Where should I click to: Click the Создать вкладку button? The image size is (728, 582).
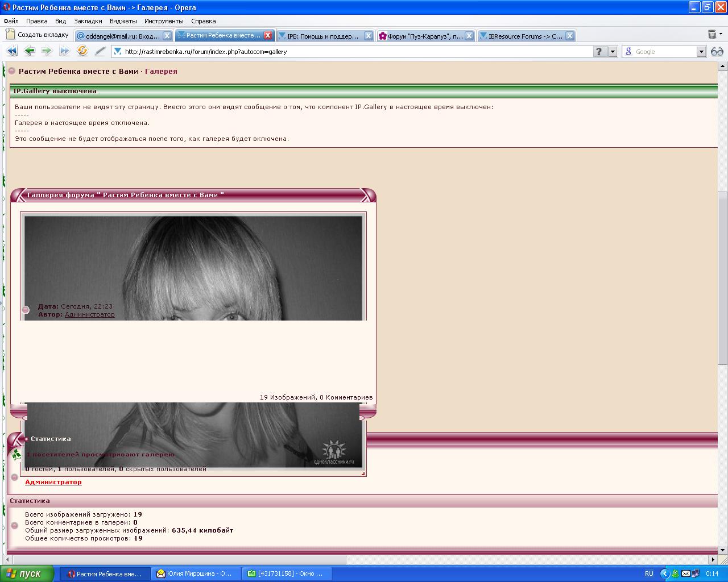tap(38, 35)
